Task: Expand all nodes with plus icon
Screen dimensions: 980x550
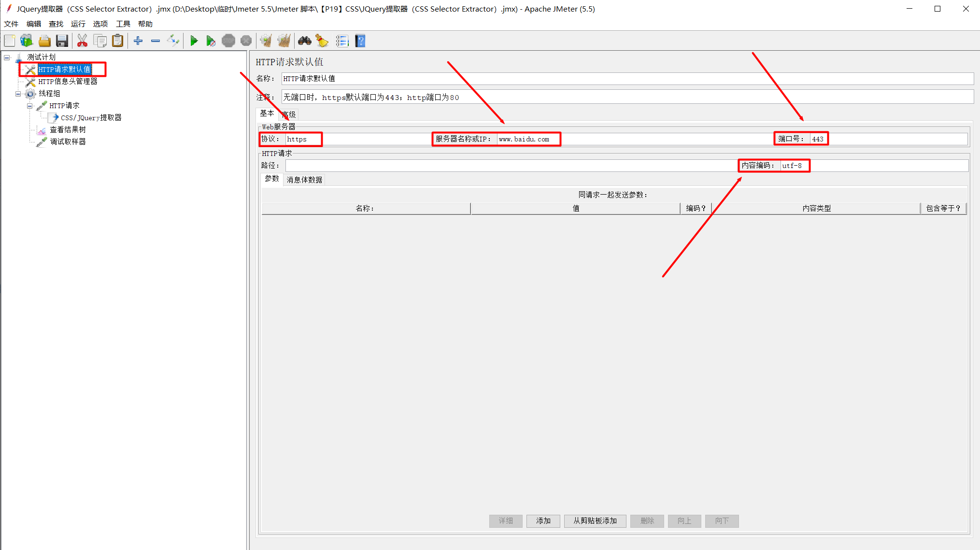Action: pos(138,41)
